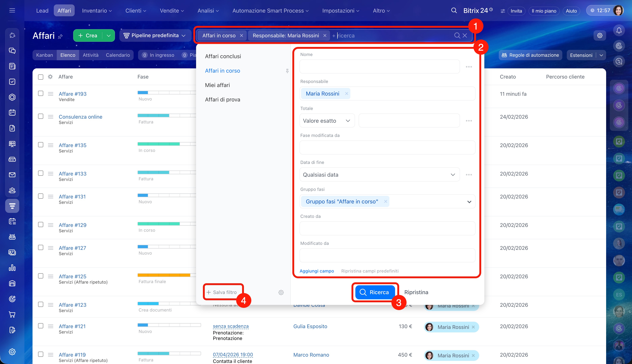The width and height of the screenshot is (632, 364).
Task: Open the shopping cart icon in sidebar
Action: [x=12, y=314]
